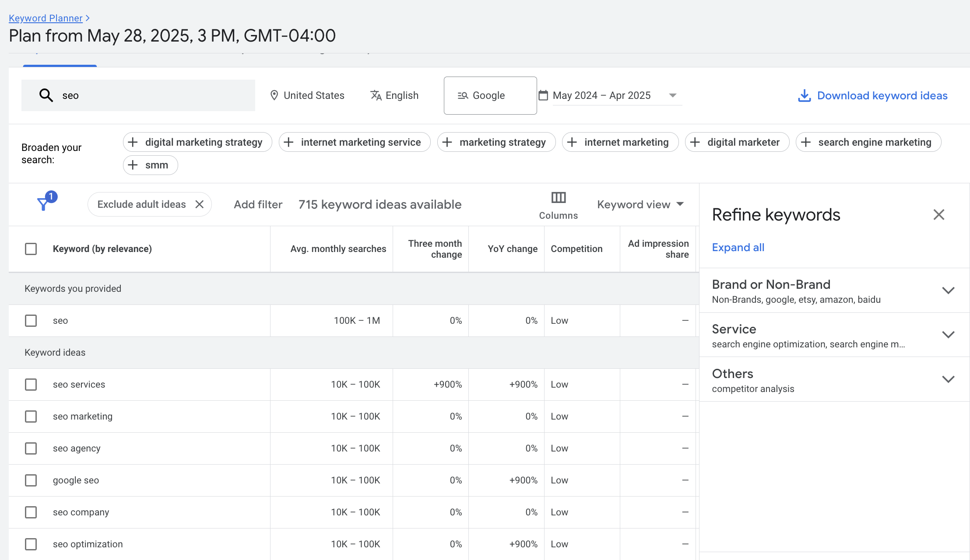Sort by Avg. monthly searches column
Screen dimensions: 970x560
pos(338,249)
